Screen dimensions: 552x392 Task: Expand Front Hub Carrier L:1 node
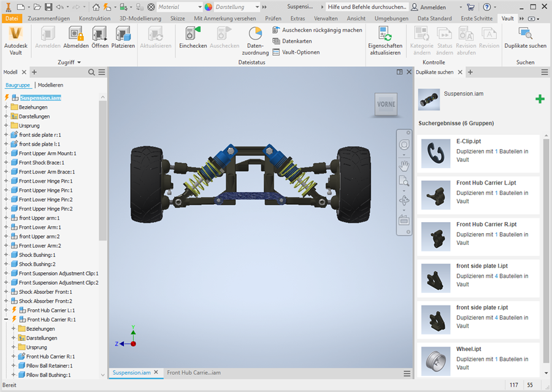tap(6, 310)
